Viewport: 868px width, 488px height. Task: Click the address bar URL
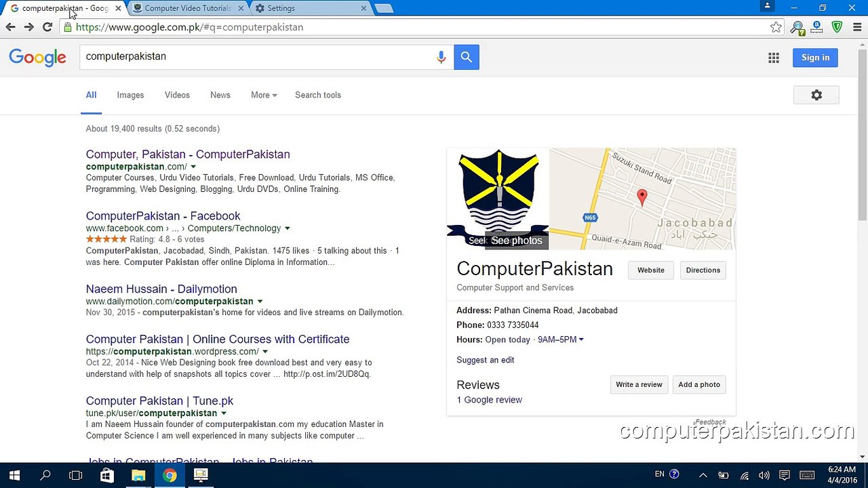190,27
